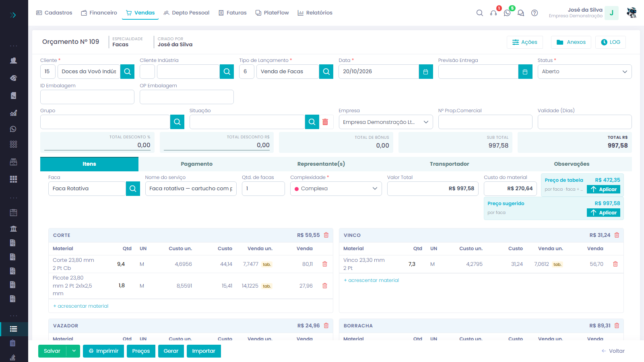This screenshot has height=362, width=644.
Task: Open the WhatsApp icon in left sidebar
Action: click(13, 129)
